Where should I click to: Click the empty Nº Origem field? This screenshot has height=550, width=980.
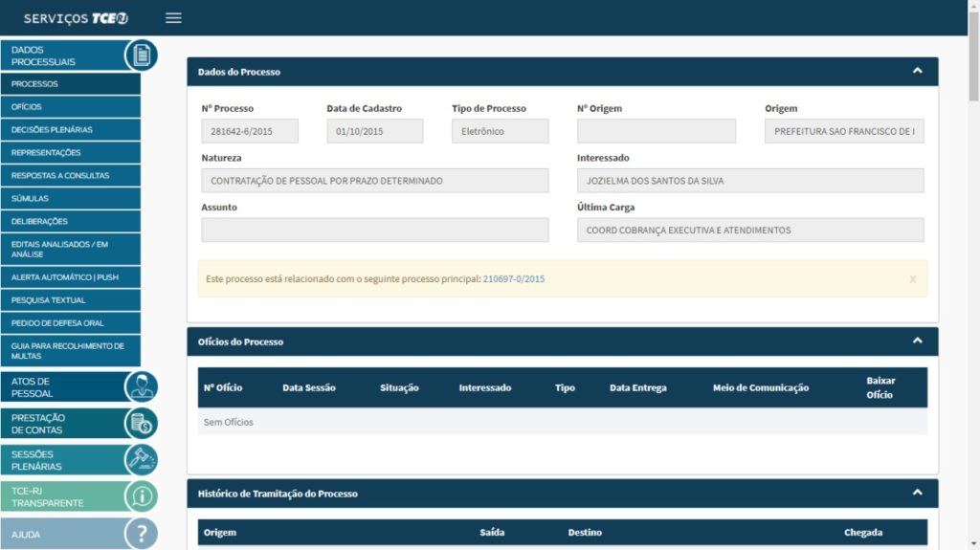657,131
